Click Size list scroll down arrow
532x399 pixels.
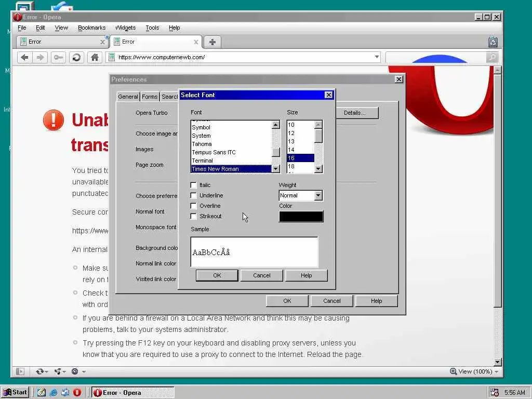pyautogui.click(x=318, y=169)
